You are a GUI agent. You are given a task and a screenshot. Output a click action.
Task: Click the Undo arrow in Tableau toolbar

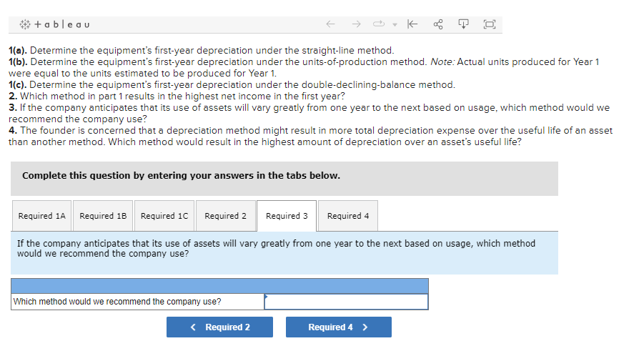(331, 24)
